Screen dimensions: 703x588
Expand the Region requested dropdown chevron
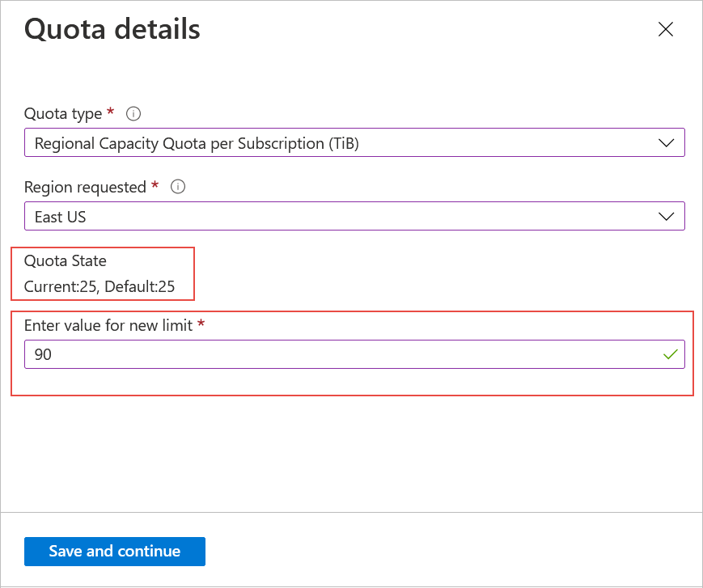pyautogui.click(x=667, y=216)
